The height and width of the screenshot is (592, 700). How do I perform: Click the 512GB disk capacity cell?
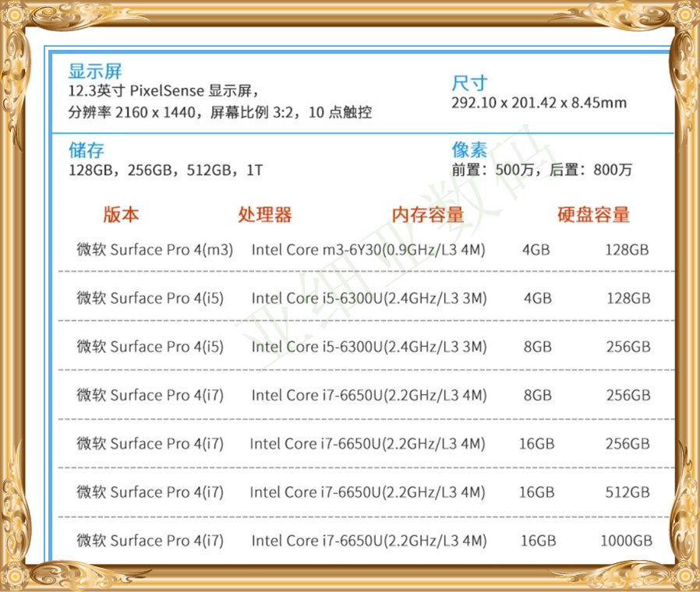[x=628, y=492]
